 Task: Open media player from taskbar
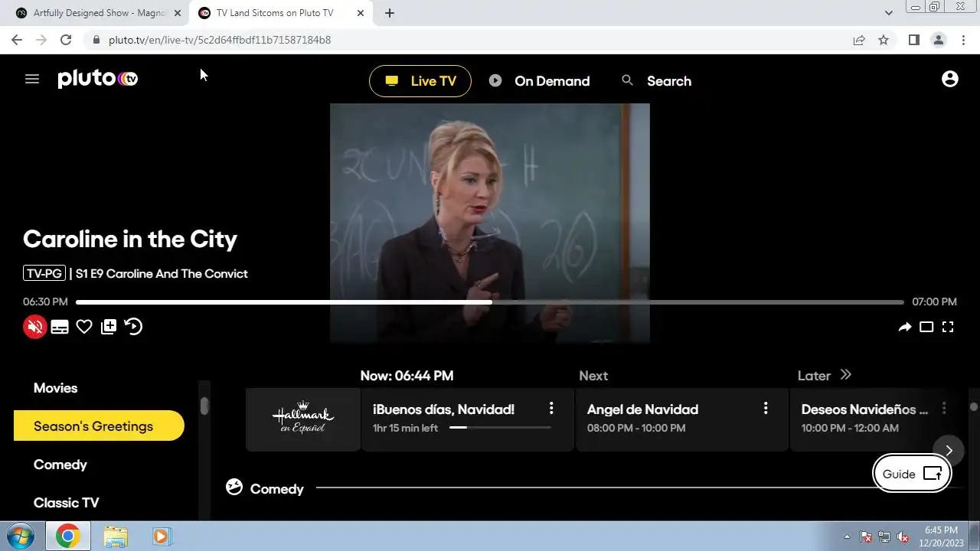point(161,536)
